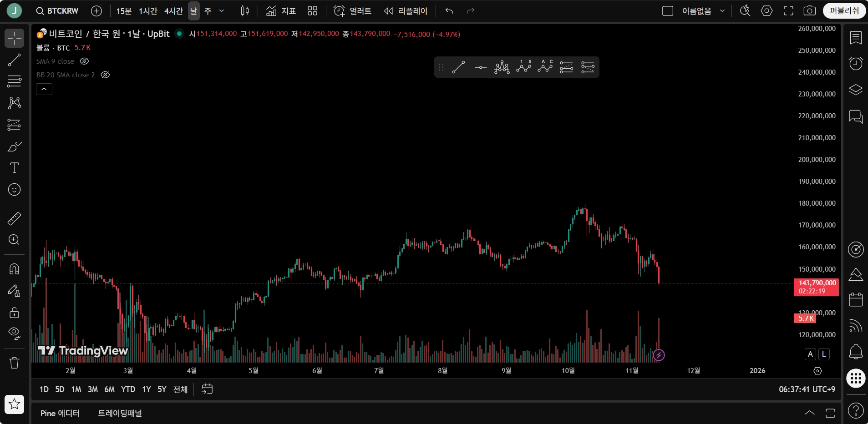Viewport: 868px width, 424px height.
Task: Maximize the bottom panel
Action: [x=830, y=413]
